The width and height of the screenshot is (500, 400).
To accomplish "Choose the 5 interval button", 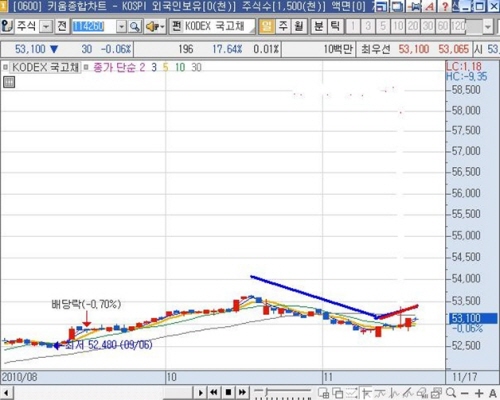I will [383, 26].
